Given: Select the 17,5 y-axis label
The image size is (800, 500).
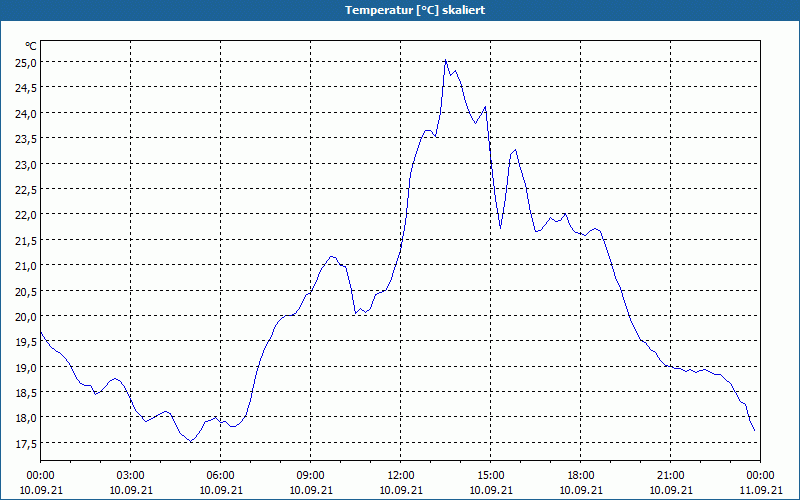Looking at the screenshot, I should click(27, 444).
